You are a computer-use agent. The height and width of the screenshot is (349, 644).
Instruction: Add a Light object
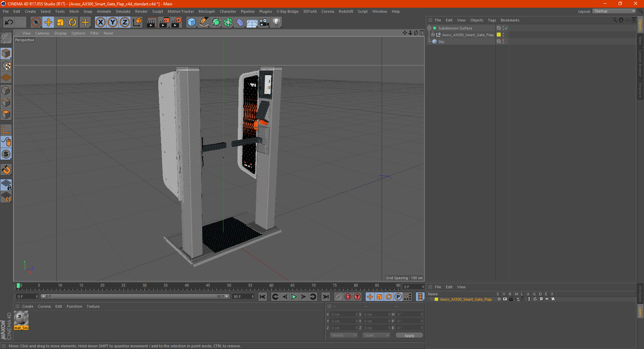pyautogui.click(x=276, y=22)
